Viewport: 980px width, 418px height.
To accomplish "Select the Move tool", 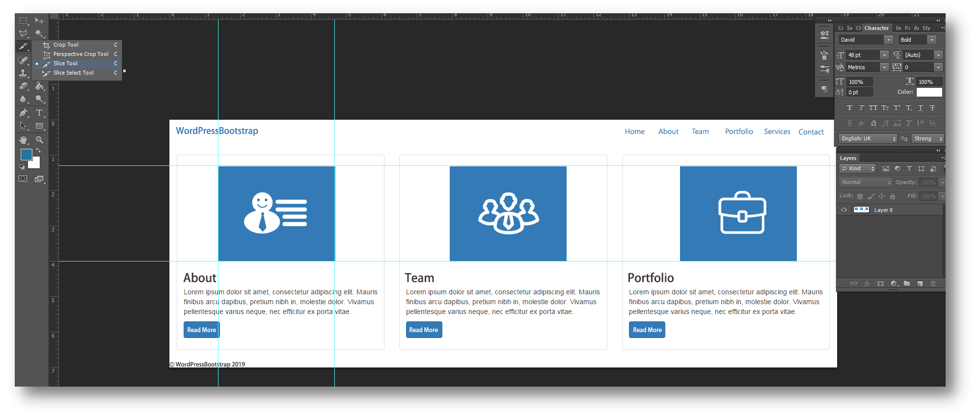I will 39,21.
